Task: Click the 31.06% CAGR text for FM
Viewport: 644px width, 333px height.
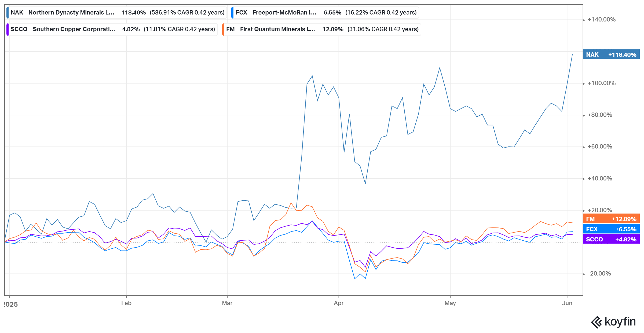Action: tap(383, 29)
